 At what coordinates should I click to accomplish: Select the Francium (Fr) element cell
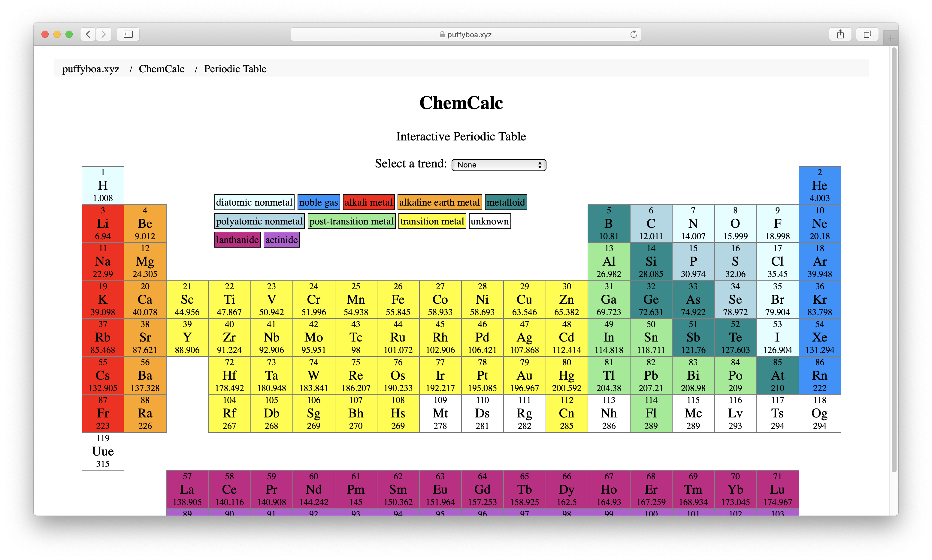(103, 413)
